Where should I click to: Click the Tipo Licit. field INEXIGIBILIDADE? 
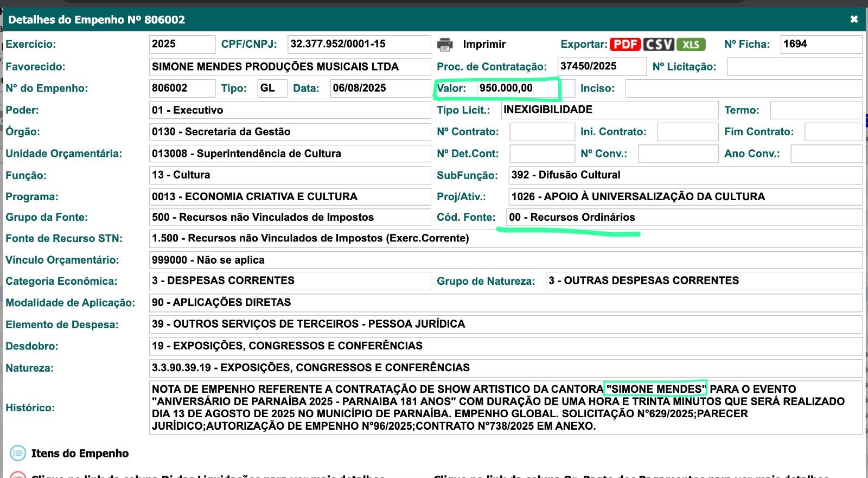[x=610, y=110]
